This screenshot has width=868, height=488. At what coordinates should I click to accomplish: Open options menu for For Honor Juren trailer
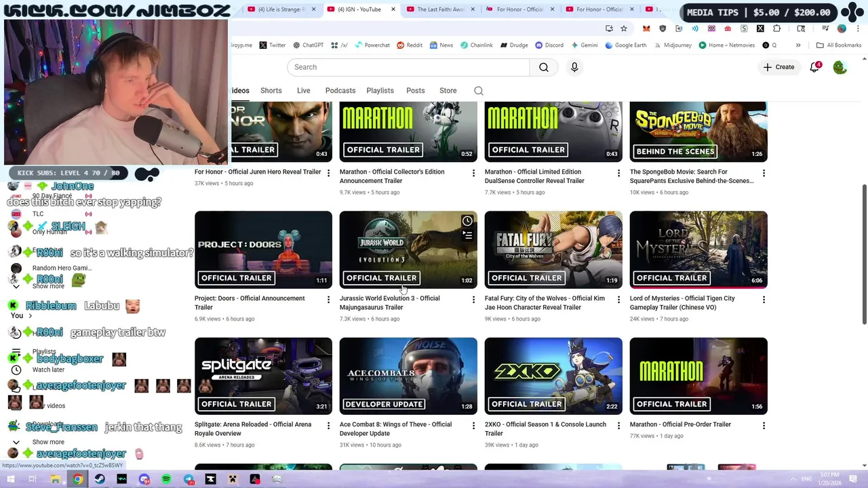tap(328, 174)
